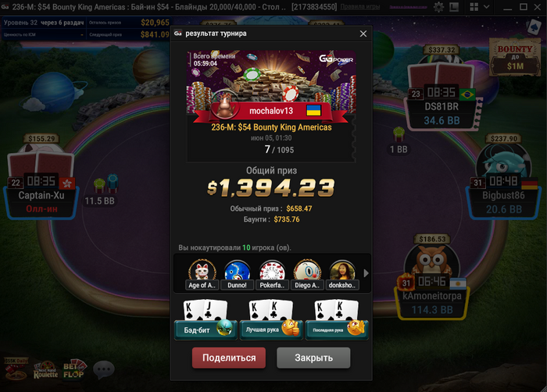The height and width of the screenshot is (392, 547).
Task: Open the table layout grid icon
Action: 474,7
